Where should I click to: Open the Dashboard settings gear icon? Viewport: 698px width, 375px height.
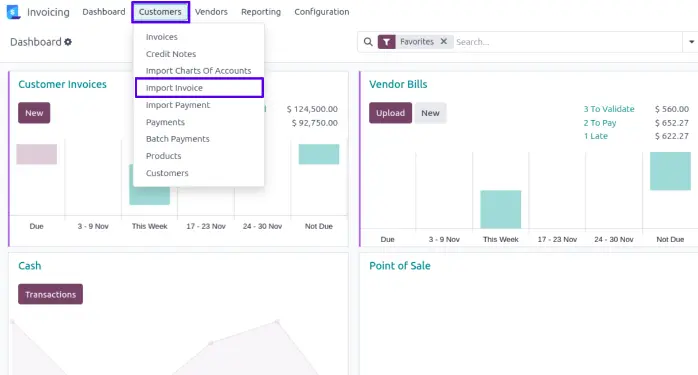pyautogui.click(x=68, y=42)
